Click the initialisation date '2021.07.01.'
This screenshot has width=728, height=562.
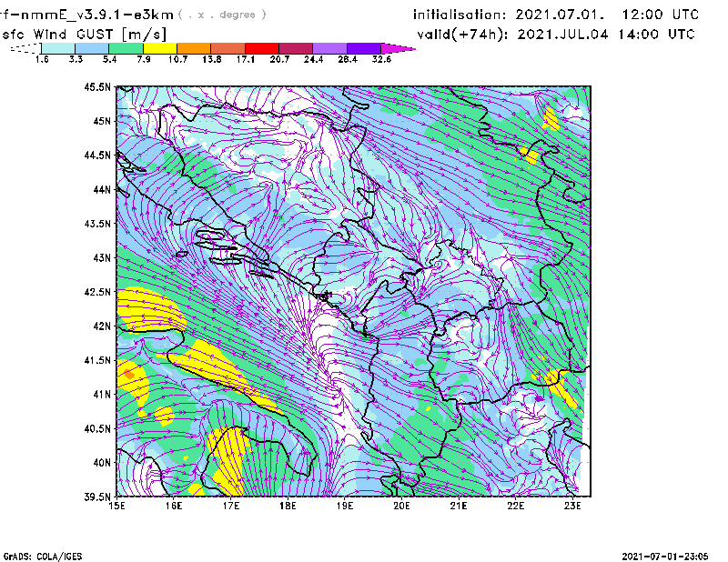tap(560, 15)
